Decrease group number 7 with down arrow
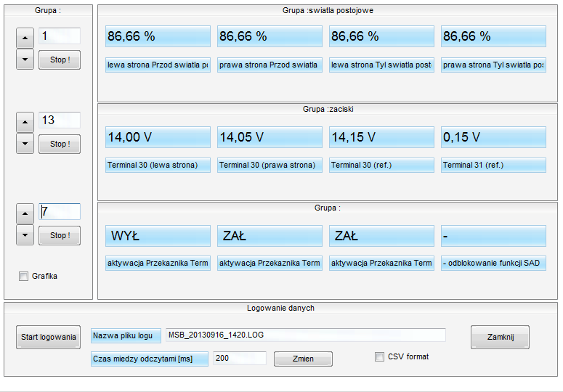 coord(25,235)
